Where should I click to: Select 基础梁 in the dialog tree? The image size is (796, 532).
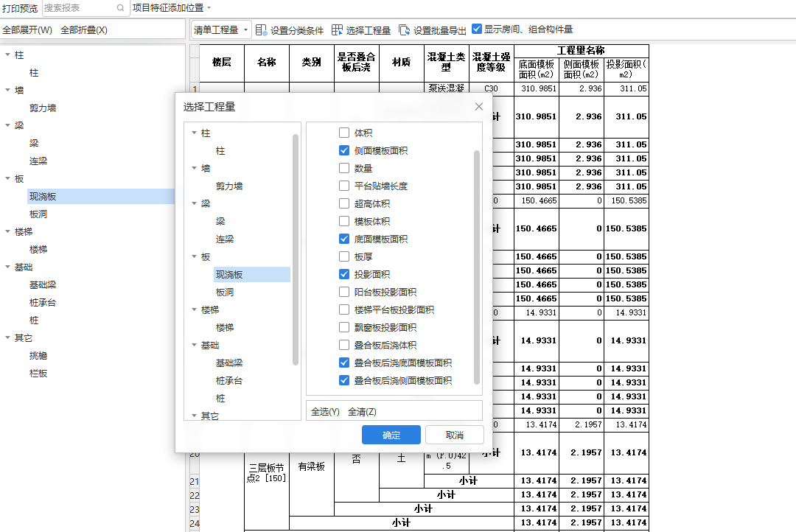229,363
